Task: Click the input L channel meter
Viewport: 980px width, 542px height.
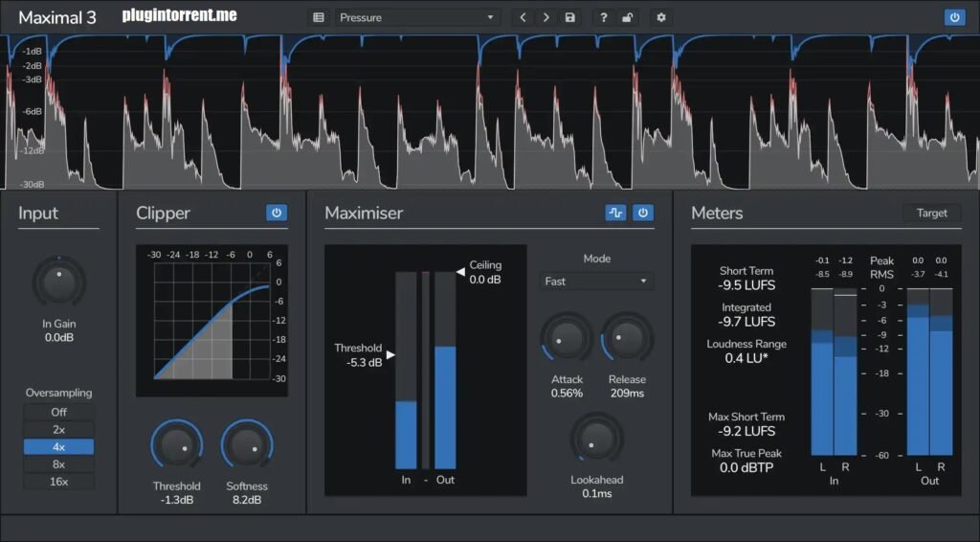Action: [x=822, y=372]
